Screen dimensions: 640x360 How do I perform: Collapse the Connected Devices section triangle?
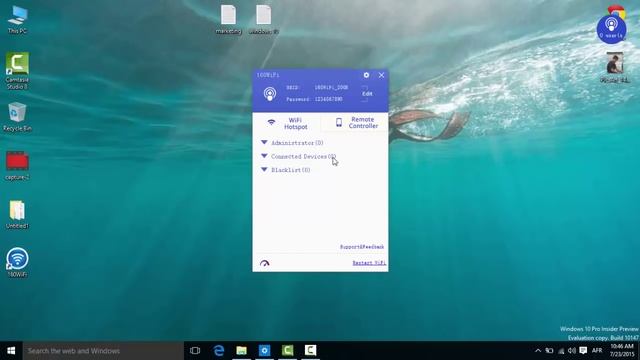(x=264, y=156)
